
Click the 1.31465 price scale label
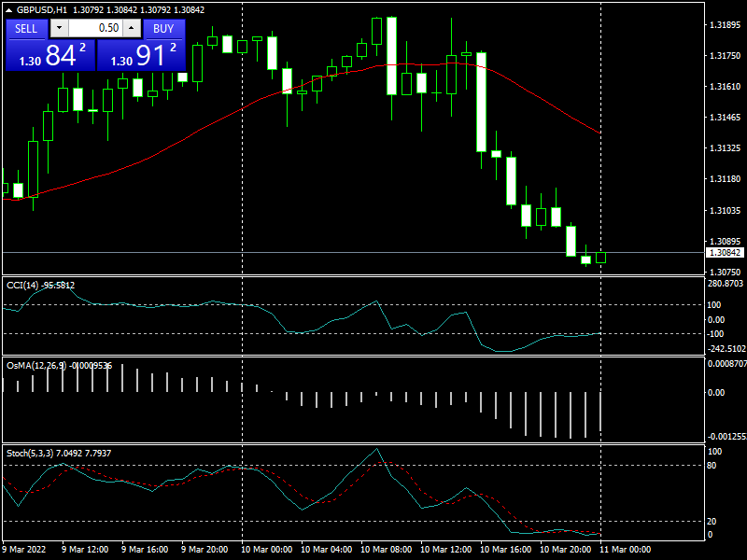pyautogui.click(x=726, y=118)
